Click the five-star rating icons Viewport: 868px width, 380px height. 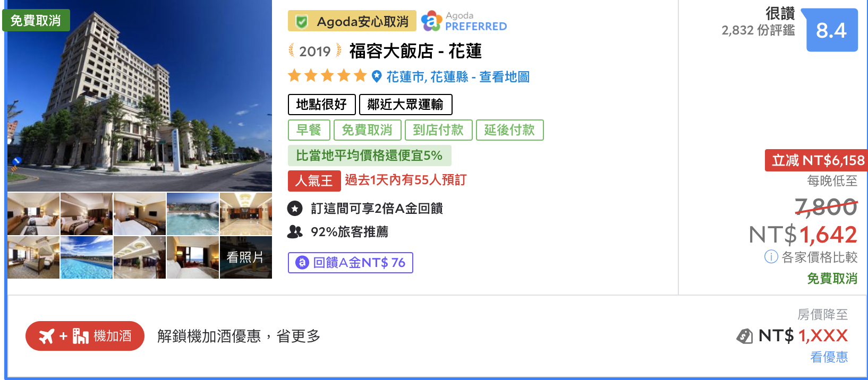click(x=327, y=76)
